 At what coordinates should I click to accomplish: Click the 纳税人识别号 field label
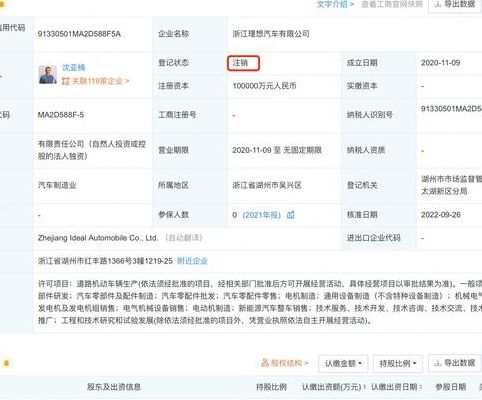click(370, 115)
